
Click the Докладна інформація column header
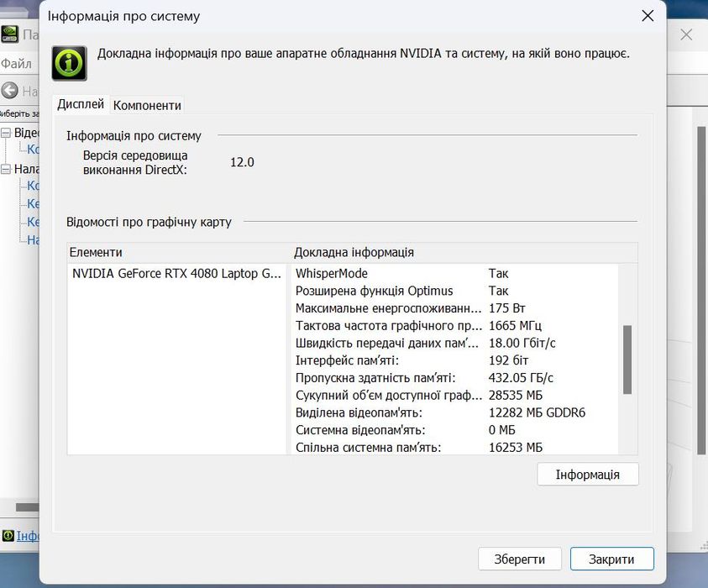[464, 252]
